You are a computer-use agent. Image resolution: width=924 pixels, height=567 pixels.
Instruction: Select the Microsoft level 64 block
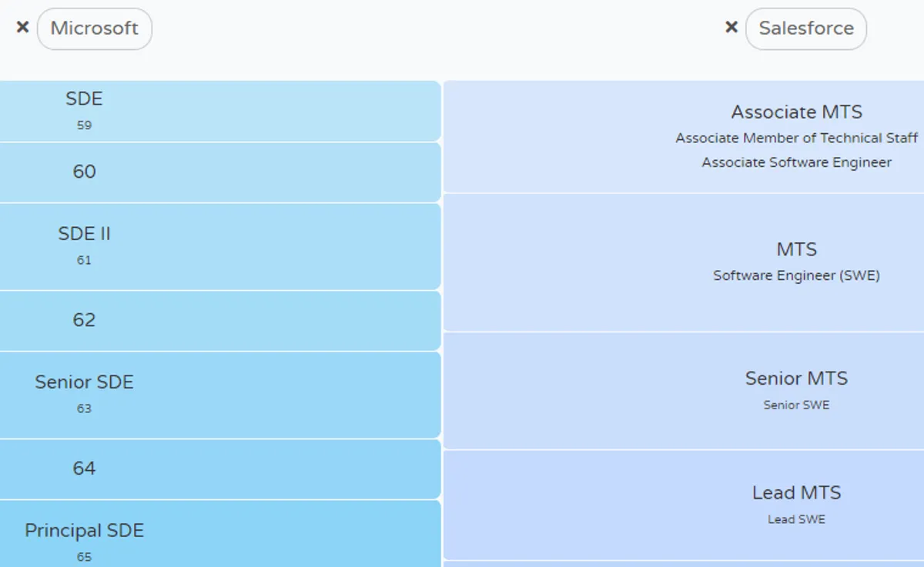[219, 469]
